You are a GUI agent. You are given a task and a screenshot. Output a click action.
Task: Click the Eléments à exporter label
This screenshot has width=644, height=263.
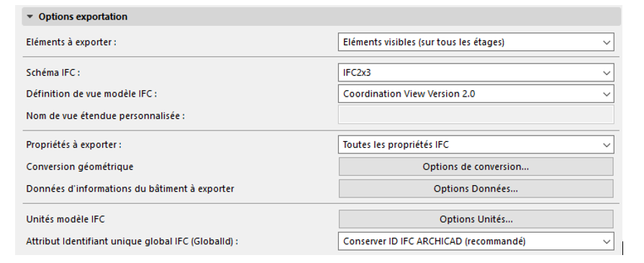pos(71,42)
